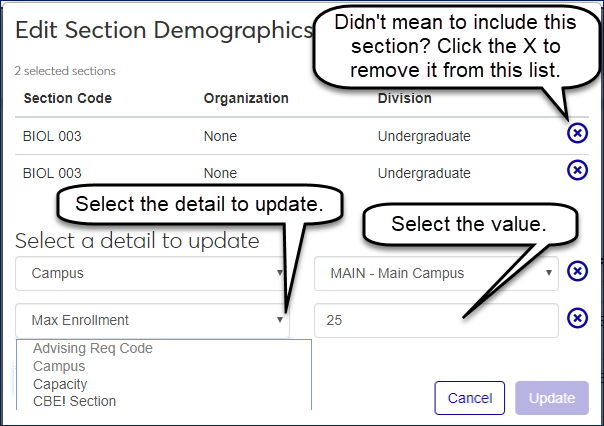The image size is (604, 426).
Task: Click the enrollment value field showing 25
Action: click(x=436, y=320)
